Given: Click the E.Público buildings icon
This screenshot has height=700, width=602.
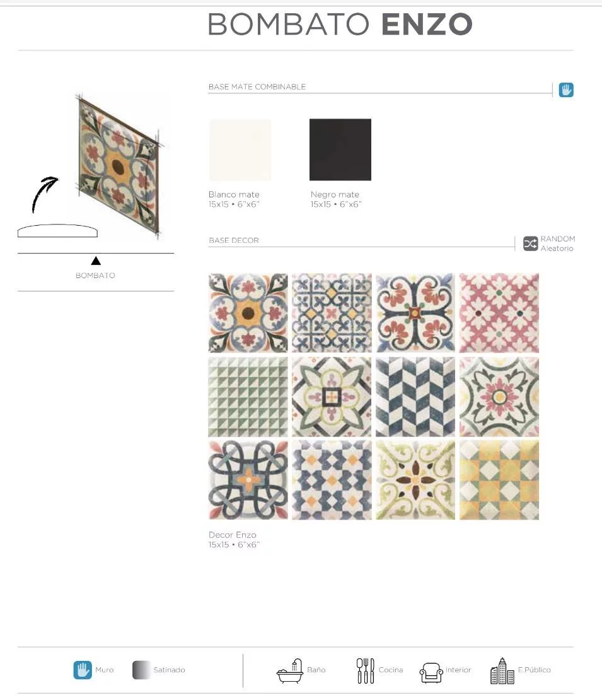Looking at the screenshot, I should pos(502,671).
